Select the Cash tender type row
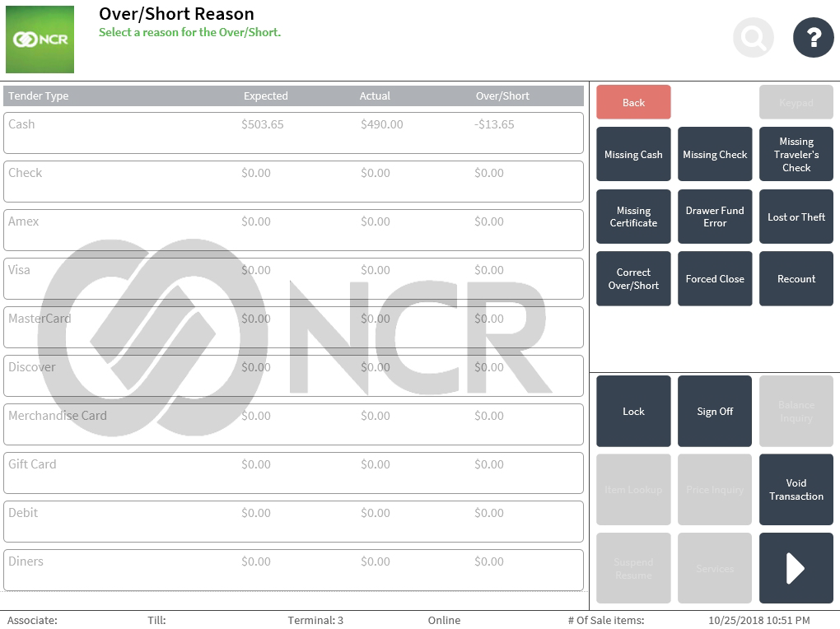840x629 pixels. pos(293,133)
